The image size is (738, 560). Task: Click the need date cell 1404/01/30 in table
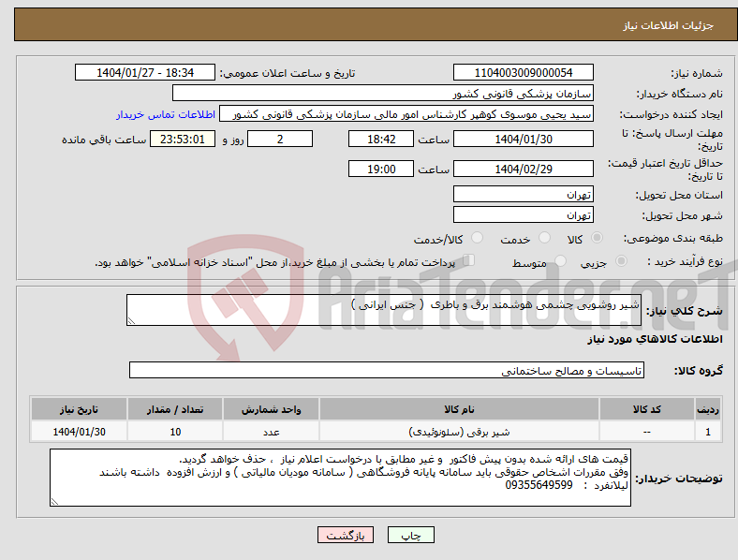[x=79, y=432]
